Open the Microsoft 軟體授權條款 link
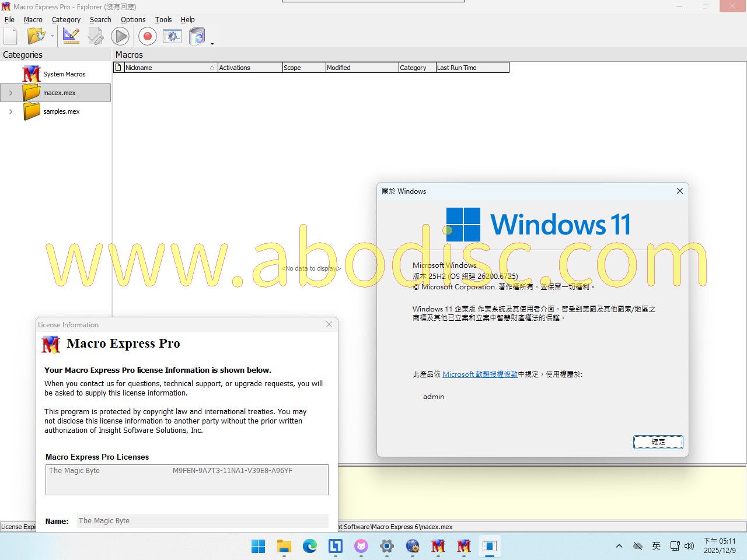This screenshot has height=560, width=747. click(480, 374)
